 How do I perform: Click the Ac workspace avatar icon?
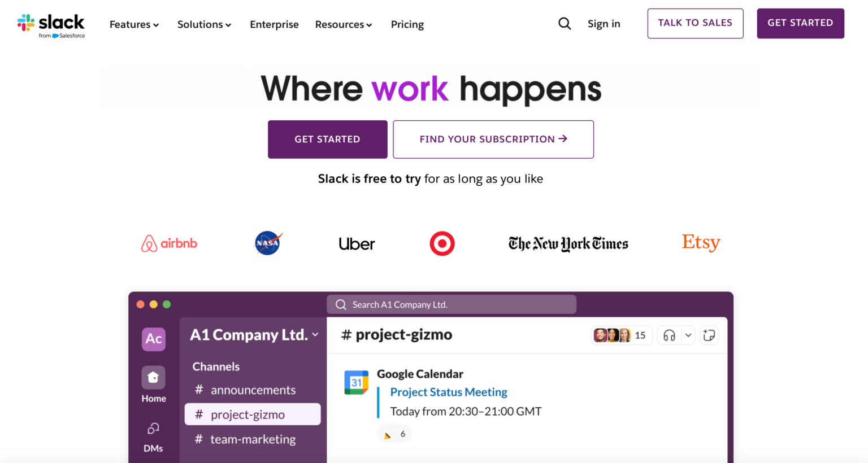pos(153,339)
